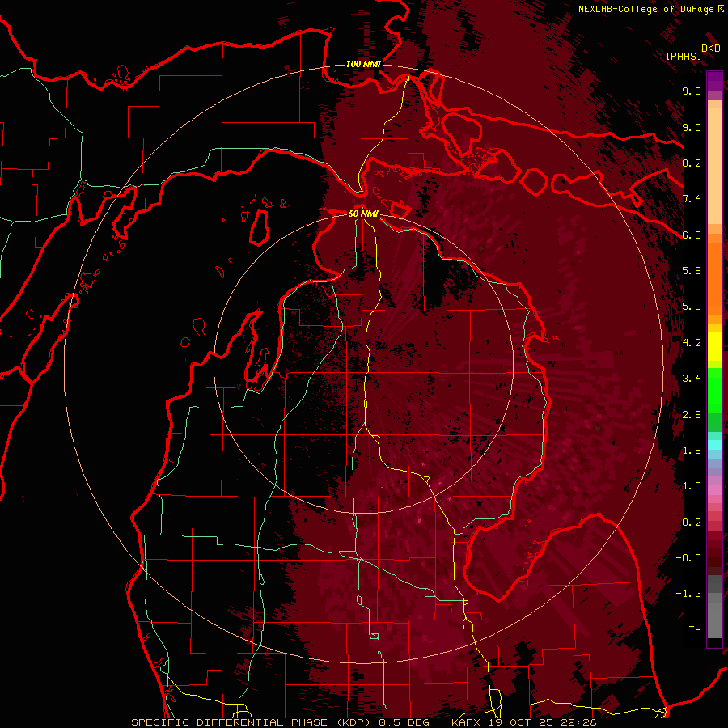Screen dimensions: 728x728
Task: Click the "6.6" scale value
Action: (x=692, y=235)
